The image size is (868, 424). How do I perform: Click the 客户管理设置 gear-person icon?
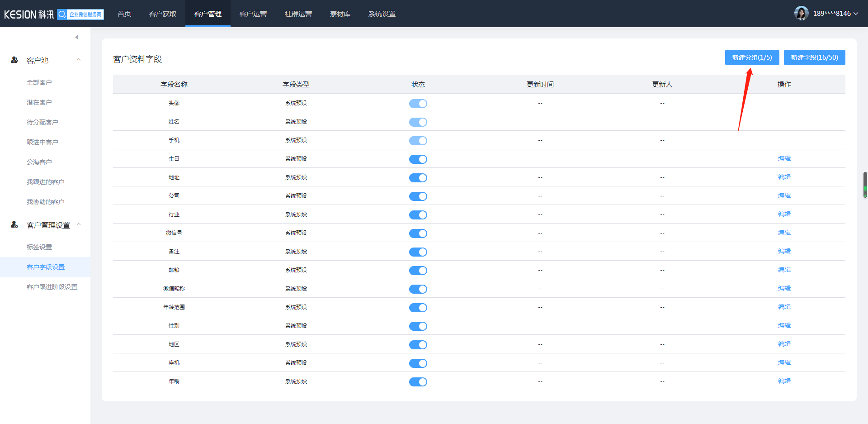pyautogui.click(x=14, y=224)
